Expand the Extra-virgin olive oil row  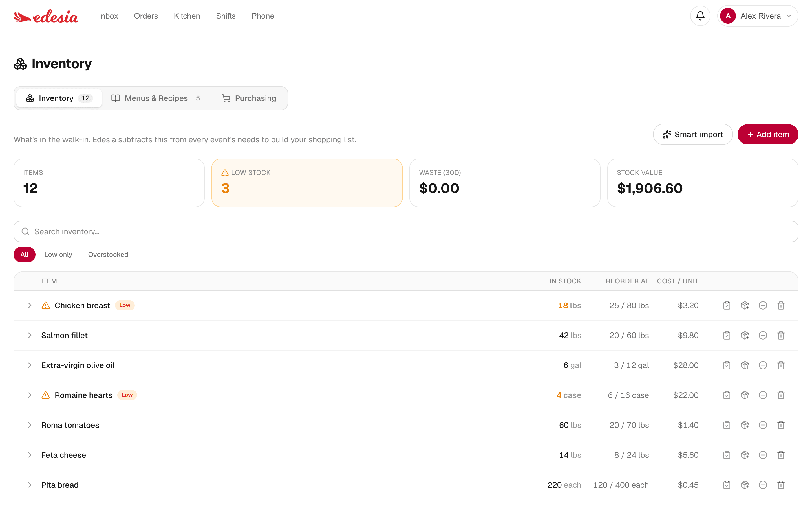(x=30, y=365)
